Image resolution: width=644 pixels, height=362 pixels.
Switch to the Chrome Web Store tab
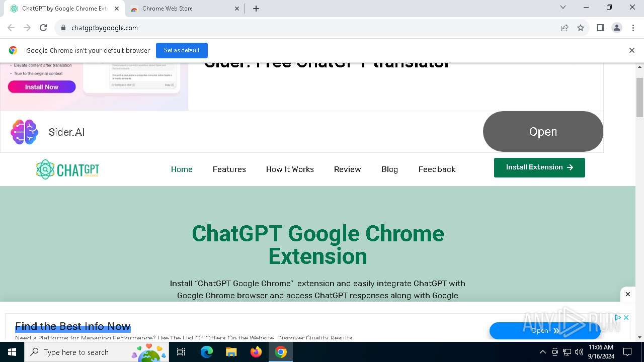pos(184,9)
